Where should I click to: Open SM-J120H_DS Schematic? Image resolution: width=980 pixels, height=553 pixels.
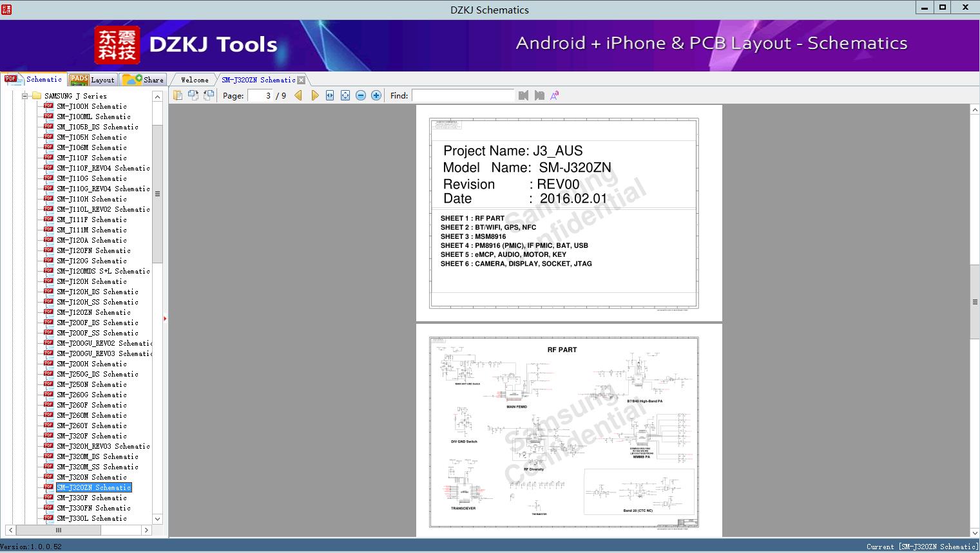click(97, 292)
